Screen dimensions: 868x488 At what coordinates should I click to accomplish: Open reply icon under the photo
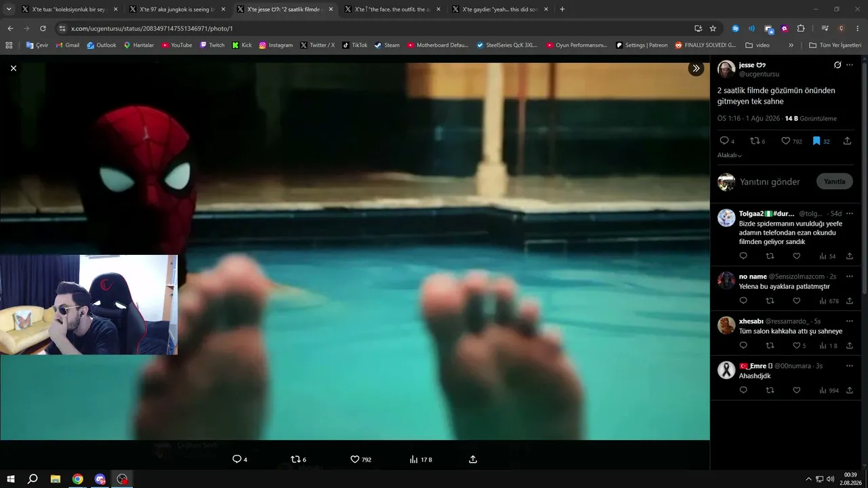pos(237,460)
